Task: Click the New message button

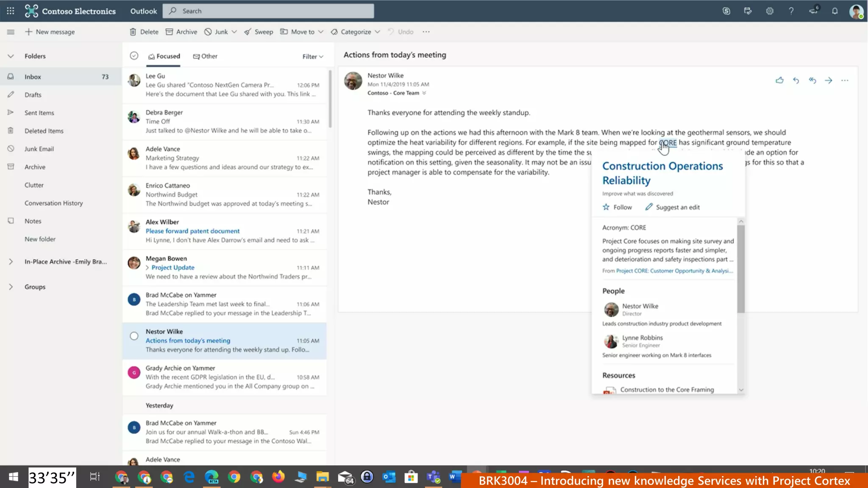Action: (50, 32)
